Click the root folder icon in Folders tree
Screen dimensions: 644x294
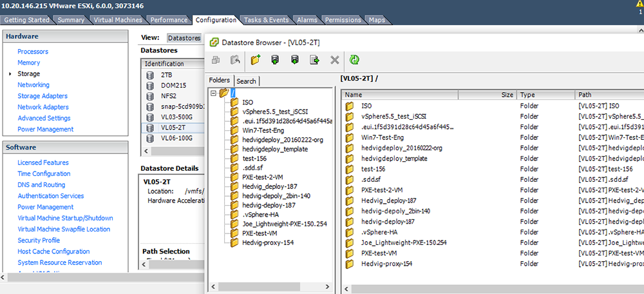(224, 93)
